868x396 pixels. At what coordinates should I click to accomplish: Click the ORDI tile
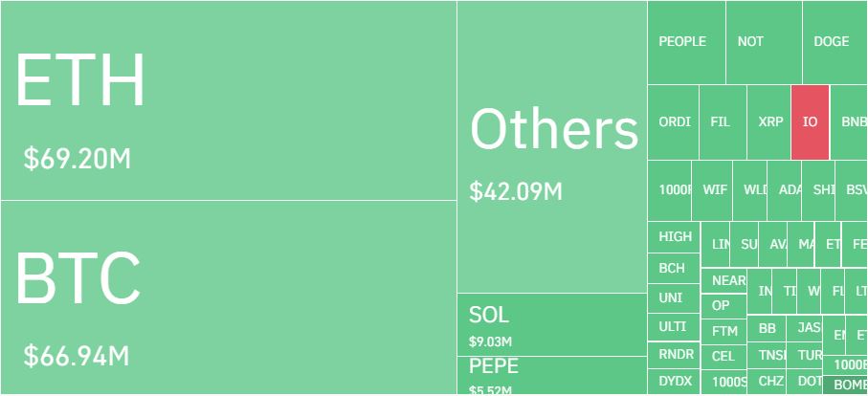674,122
